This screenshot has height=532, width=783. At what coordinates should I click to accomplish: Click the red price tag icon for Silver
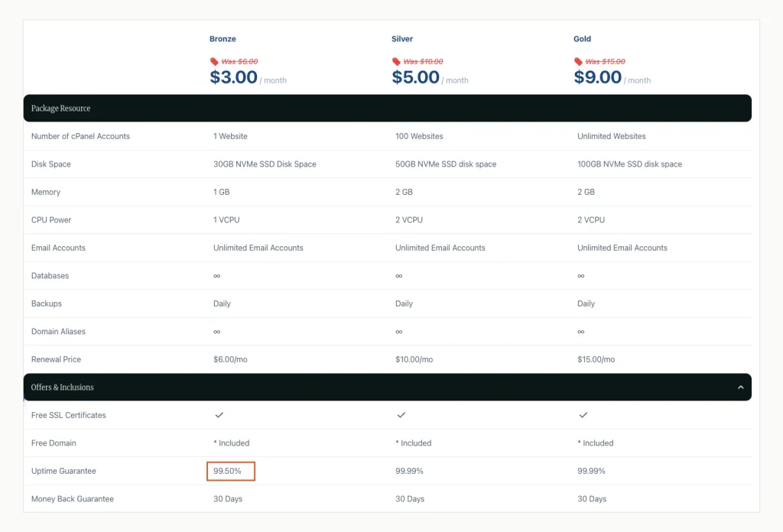pyautogui.click(x=397, y=61)
